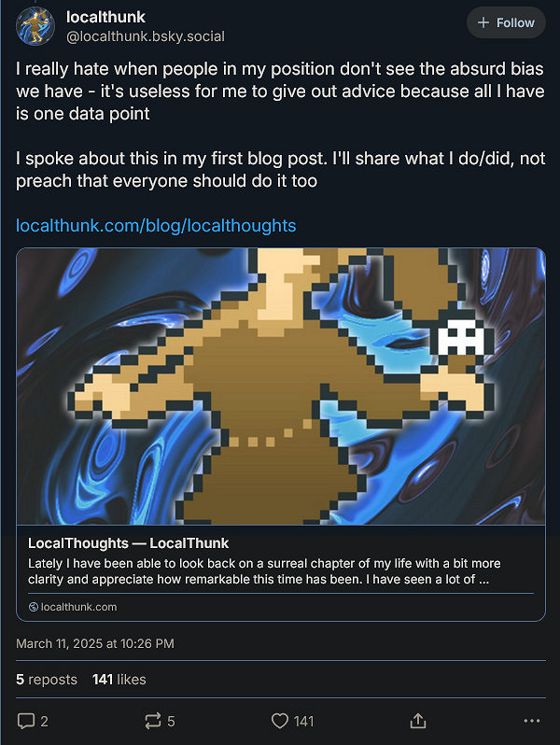Screen dimensions: 560x745
Task: Open the three-dot more options menu
Action: [x=531, y=721]
